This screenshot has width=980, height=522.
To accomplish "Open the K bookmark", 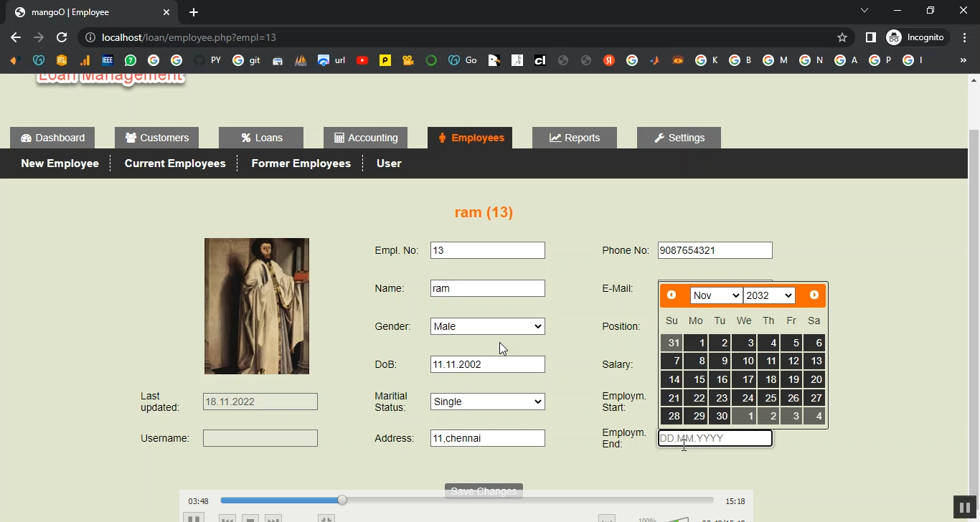I will (707, 60).
